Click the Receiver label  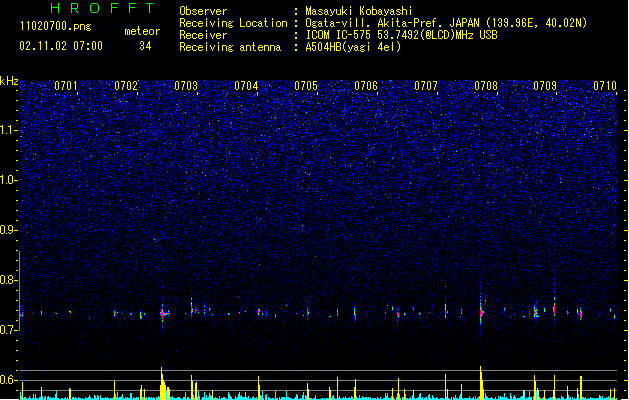pos(203,35)
